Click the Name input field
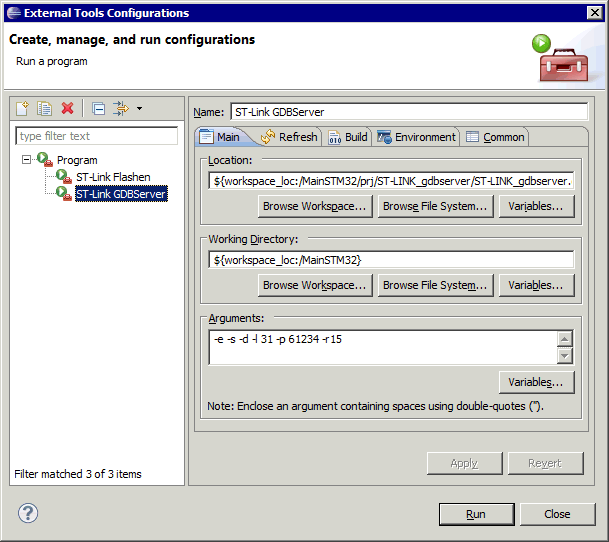Viewport: 609px width, 542px height. pyautogui.click(x=409, y=112)
